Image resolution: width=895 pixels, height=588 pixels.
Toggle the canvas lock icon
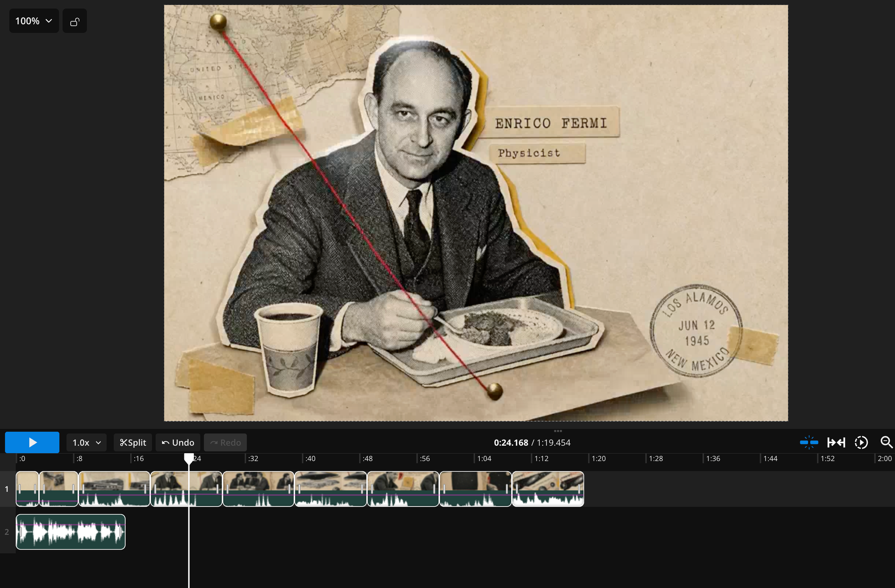click(75, 21)
